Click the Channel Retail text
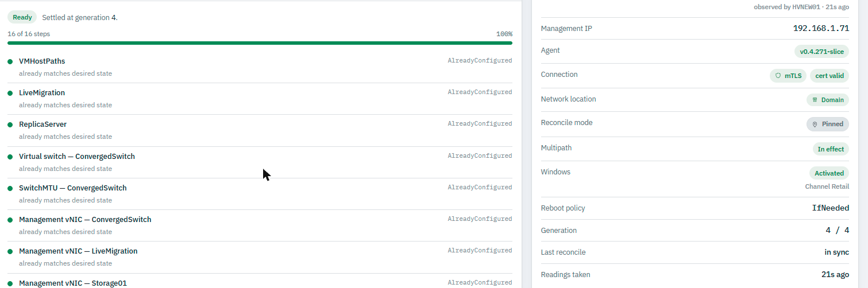This screenshot has width=868, height=288. [x=827, y=186]
